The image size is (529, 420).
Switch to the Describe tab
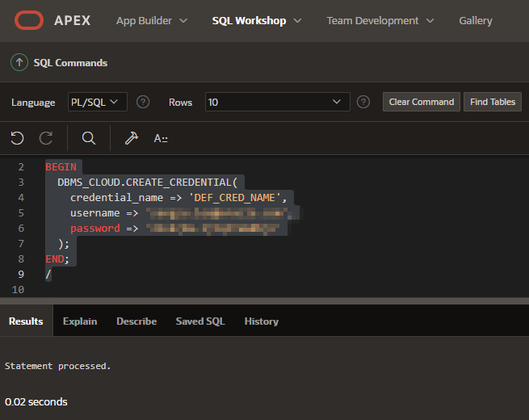(136, 321)
